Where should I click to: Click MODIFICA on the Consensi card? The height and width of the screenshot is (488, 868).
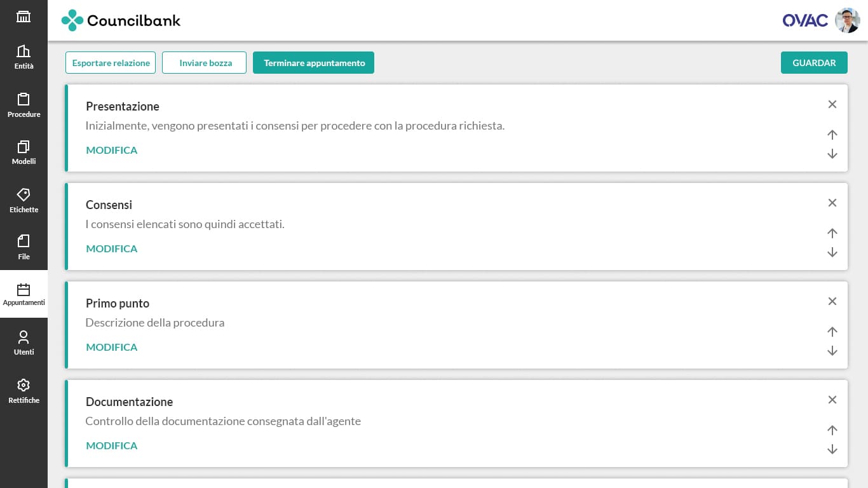(x=112, y=248)
